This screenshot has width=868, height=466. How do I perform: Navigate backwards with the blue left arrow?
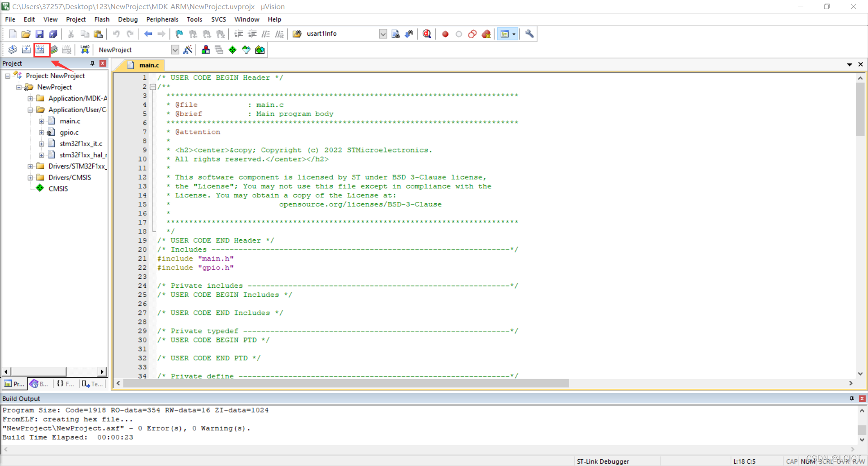(148, 34)
